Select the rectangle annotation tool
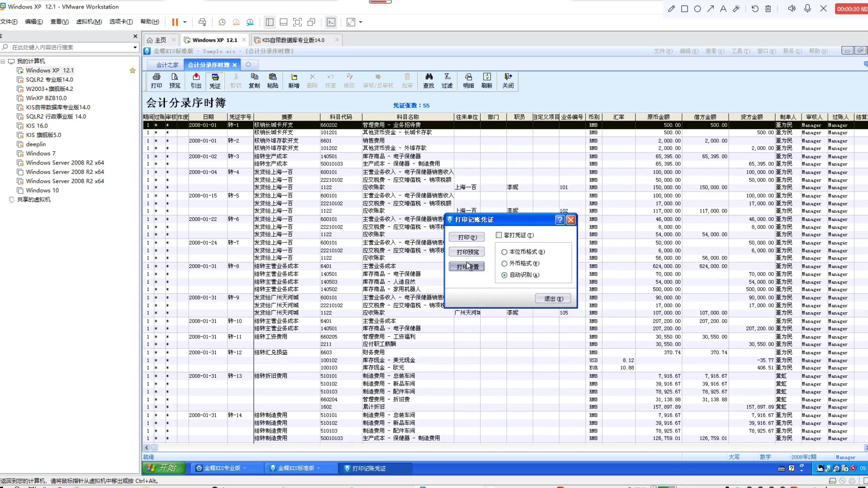The image size is (868, 488). 684,9
